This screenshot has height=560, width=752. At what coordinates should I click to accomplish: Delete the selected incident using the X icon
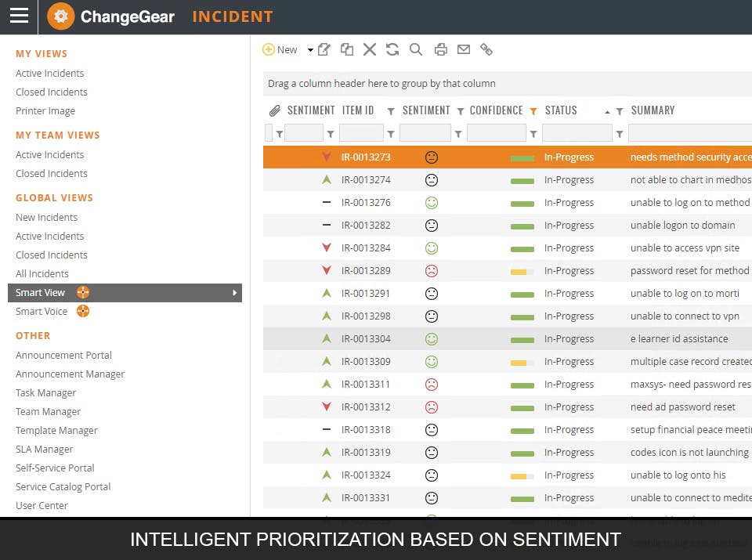pos(370,49)
